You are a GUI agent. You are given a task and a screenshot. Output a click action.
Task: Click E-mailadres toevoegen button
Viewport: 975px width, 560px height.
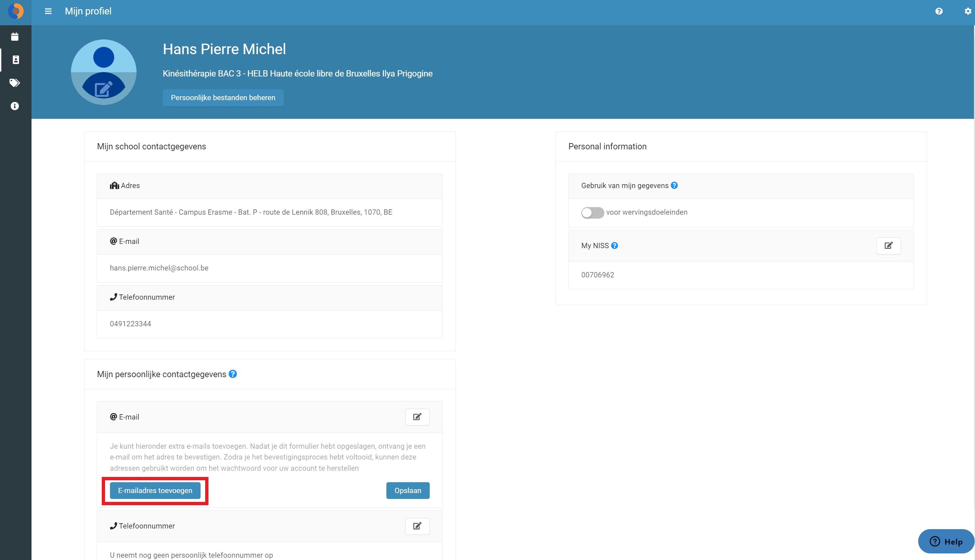coord(155,490)
